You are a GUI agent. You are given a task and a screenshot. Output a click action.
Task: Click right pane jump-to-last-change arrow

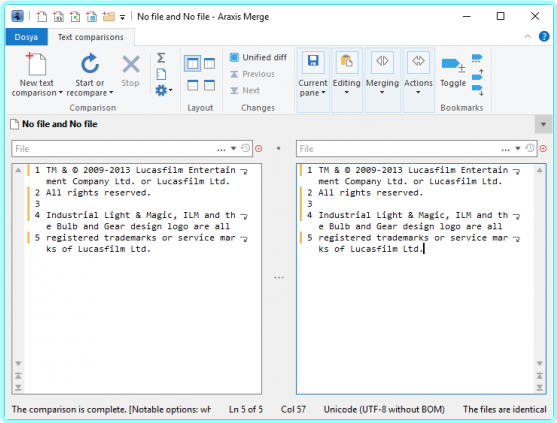click(540, 387)
